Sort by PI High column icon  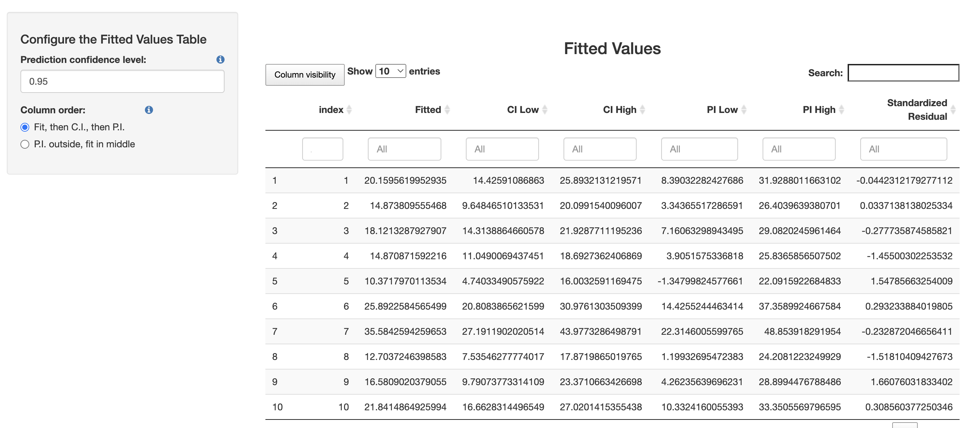pyautogui.click(x=842, y=110)
